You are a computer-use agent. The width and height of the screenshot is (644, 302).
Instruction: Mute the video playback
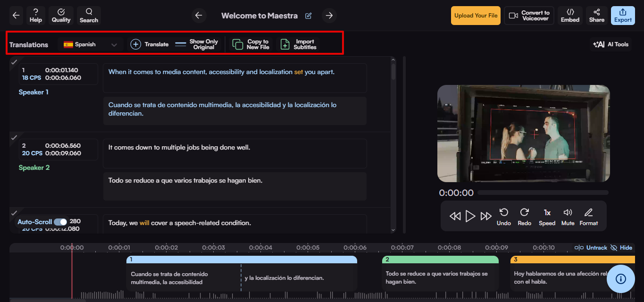(x=568, y=216)
